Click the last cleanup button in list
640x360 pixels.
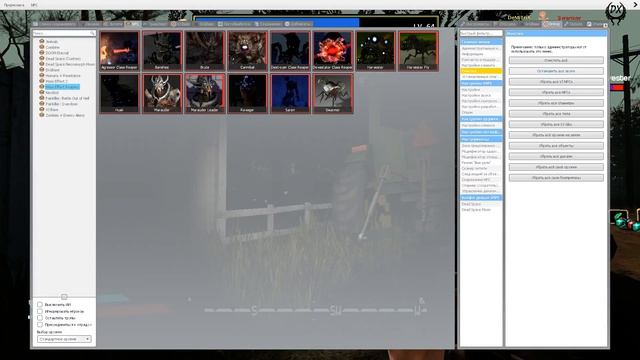click(x=556, y=178)
